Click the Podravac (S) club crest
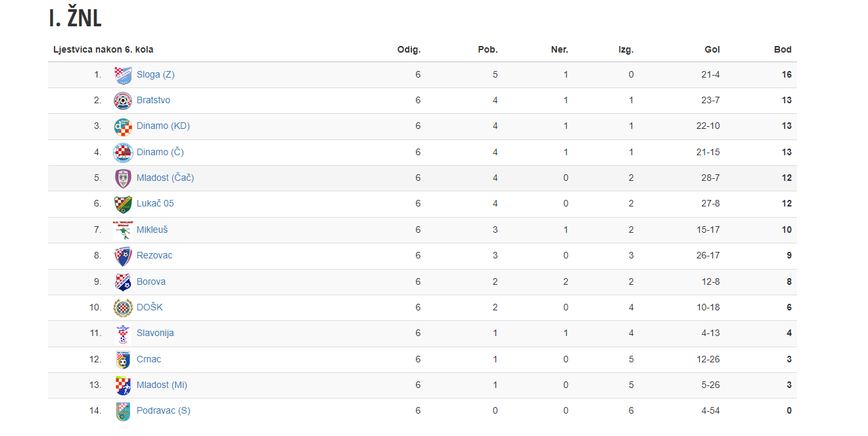The image size is (868, 436). [x=123, y=411]
